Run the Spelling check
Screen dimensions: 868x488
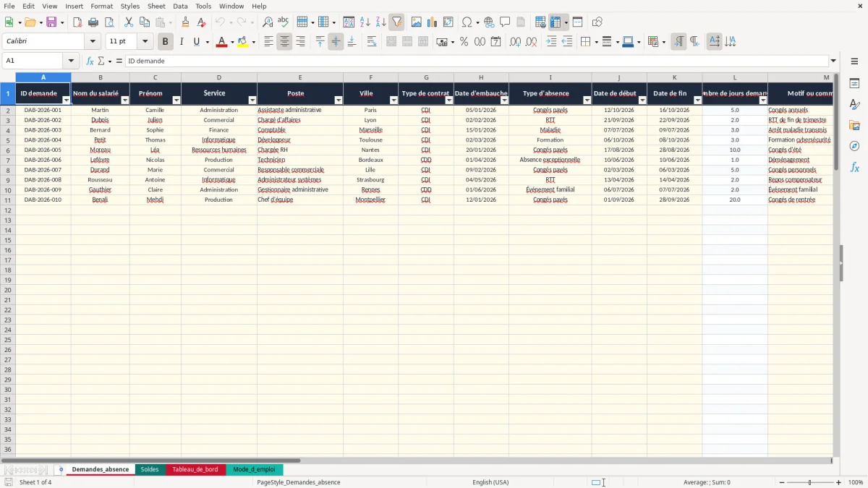pos(284,22)
